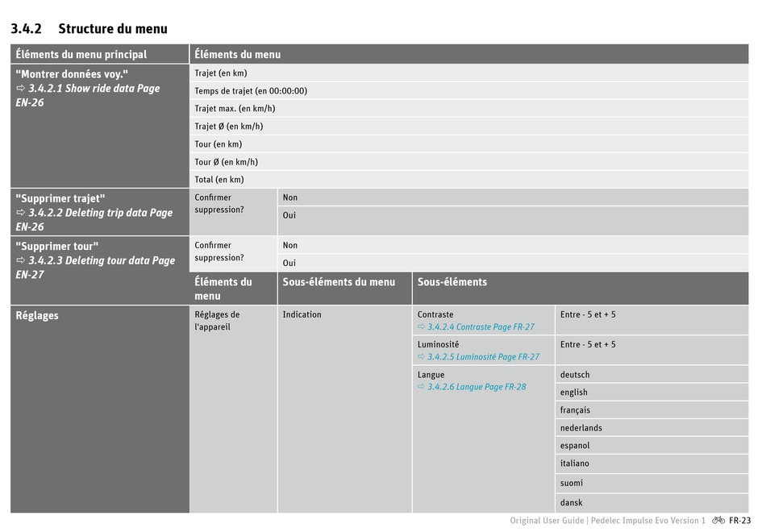
Task: Click arrow icon before 3.4.2.4 Contraste
Action: 421,327
